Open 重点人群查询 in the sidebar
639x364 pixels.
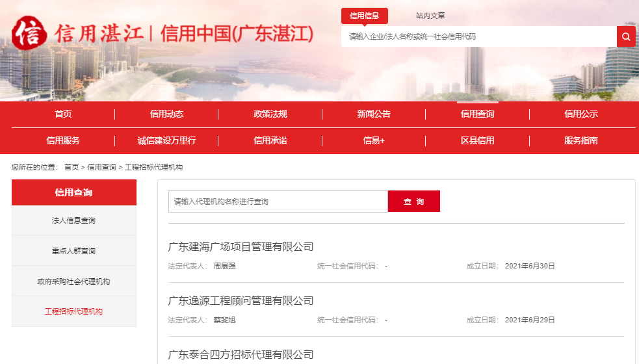(x=73, y=251)
